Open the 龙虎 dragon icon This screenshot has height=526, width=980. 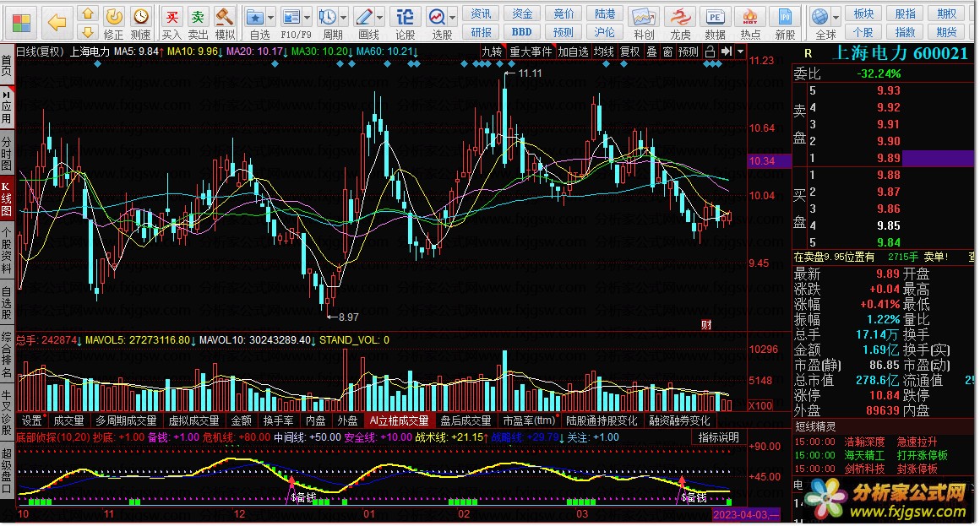680,17
